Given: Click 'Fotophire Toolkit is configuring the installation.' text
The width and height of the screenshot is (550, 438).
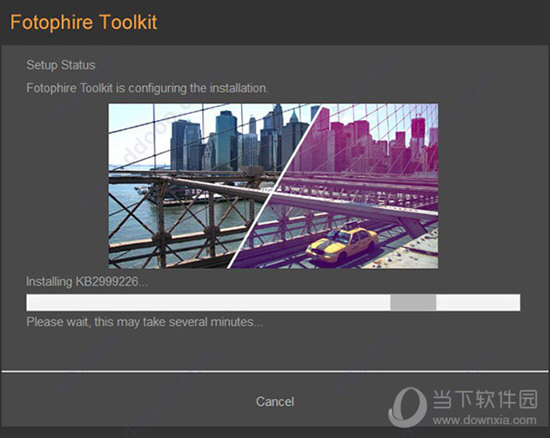Looking at the screenshot, I should coord(147,88).
